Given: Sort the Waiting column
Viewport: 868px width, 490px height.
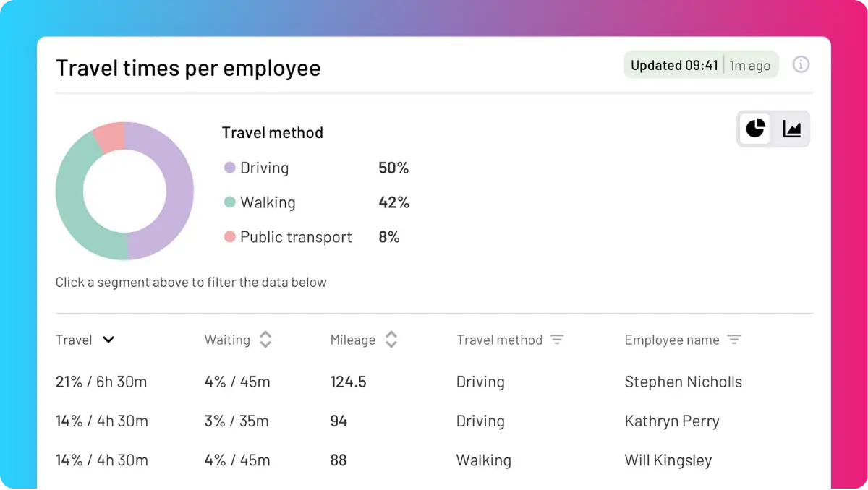Looking at the screenshot, I should coord(265,340).
